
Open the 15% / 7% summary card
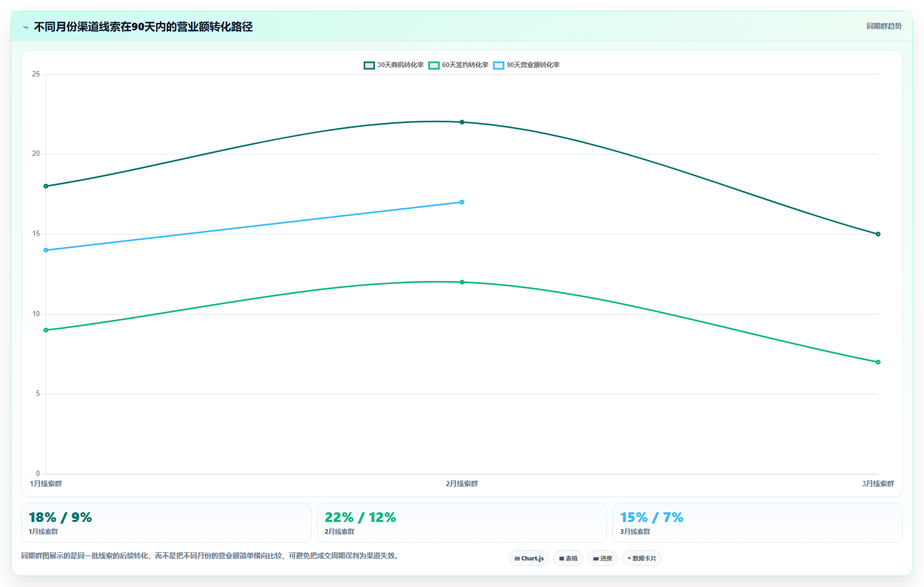[x=757, y=523]
